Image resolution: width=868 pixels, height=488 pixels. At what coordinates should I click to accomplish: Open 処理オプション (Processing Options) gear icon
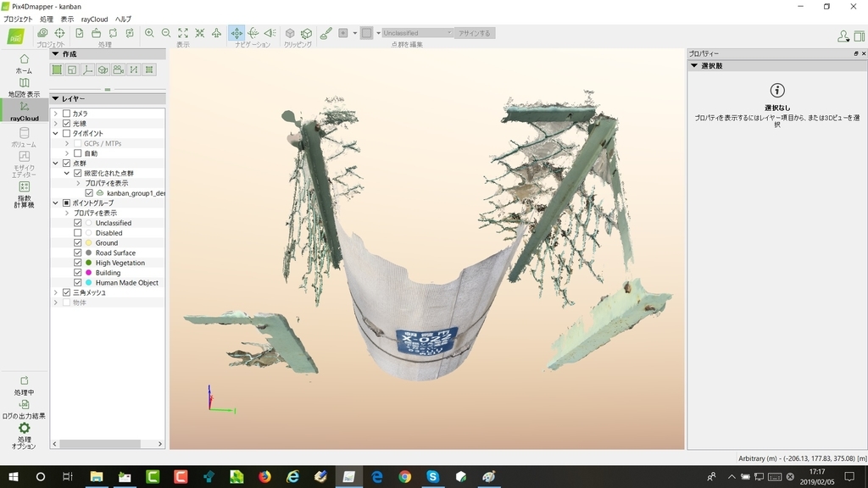24,435
